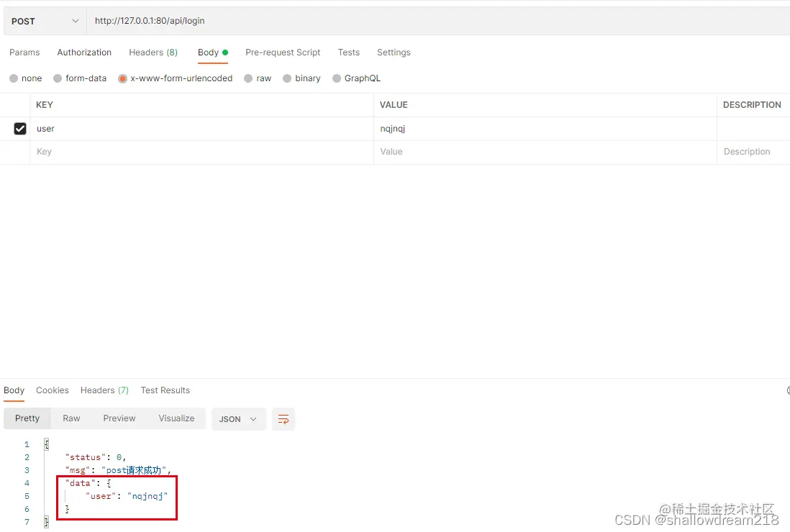This screenshot has height=532, width=790.
Task: Open the POST method dropdown
Action: click(45, 21)
